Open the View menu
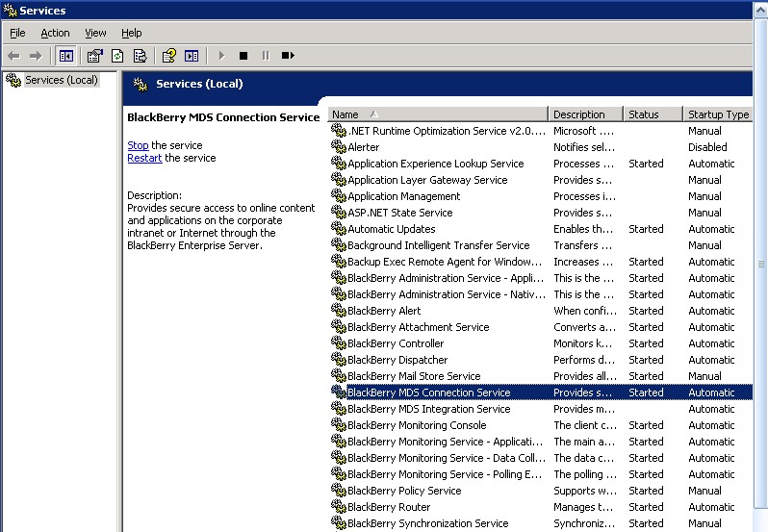Image resolution: width=768 pixels, height=532 pixels. 95,33
